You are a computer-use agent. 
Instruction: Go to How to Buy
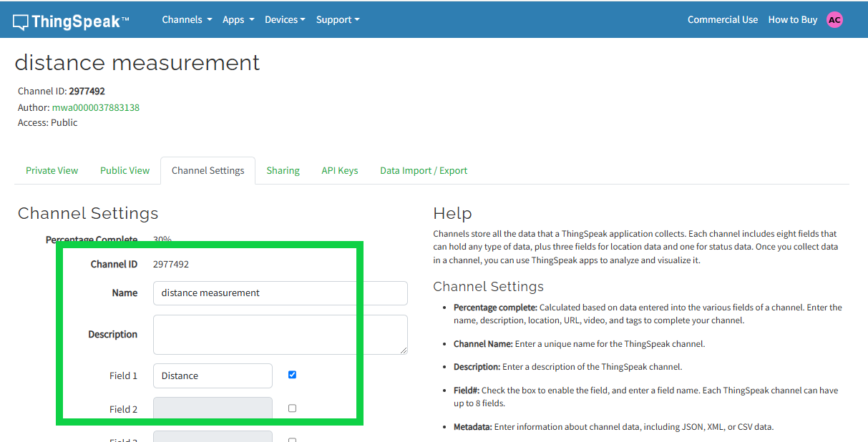click(793, 20)
